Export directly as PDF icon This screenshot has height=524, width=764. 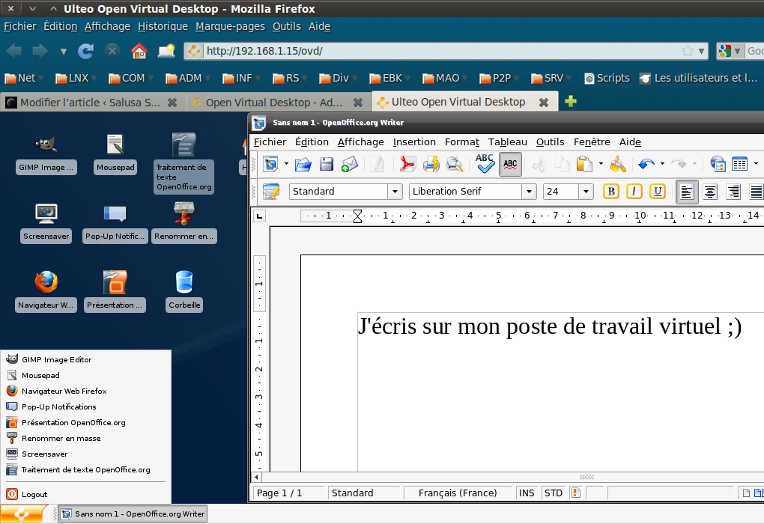[407, 164]
